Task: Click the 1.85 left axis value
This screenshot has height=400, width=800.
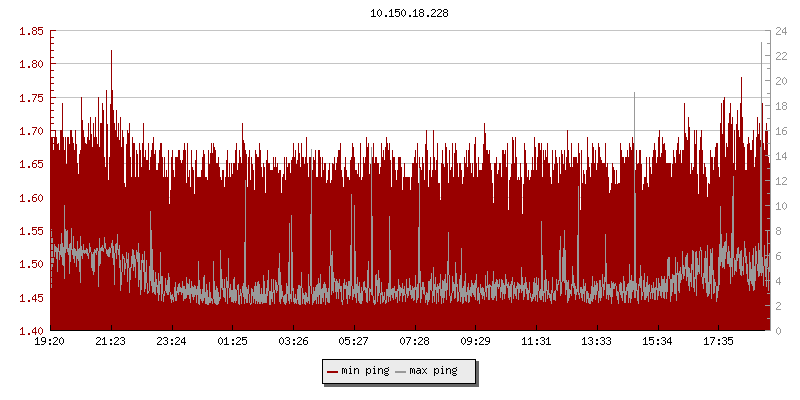Action: pos(31,31)
